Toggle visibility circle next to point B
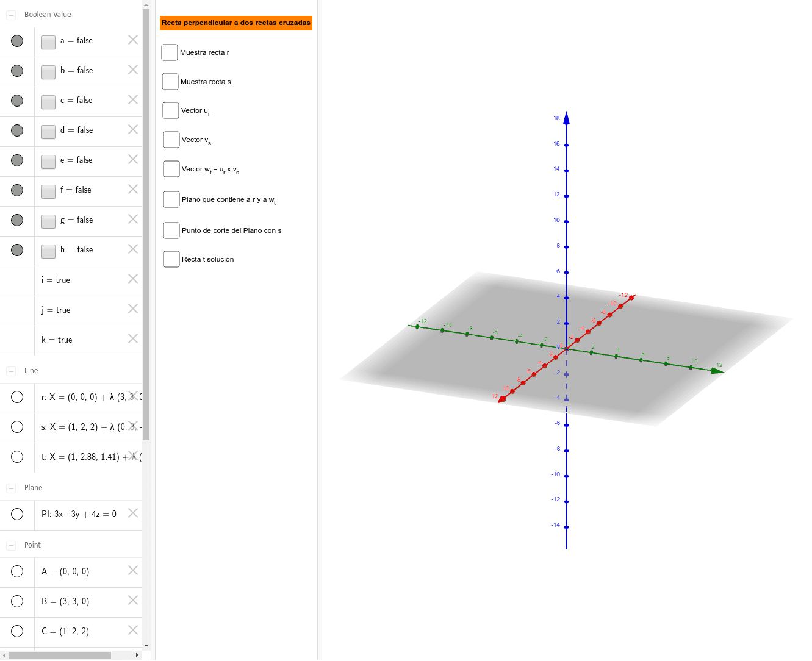 click(17, 601)
